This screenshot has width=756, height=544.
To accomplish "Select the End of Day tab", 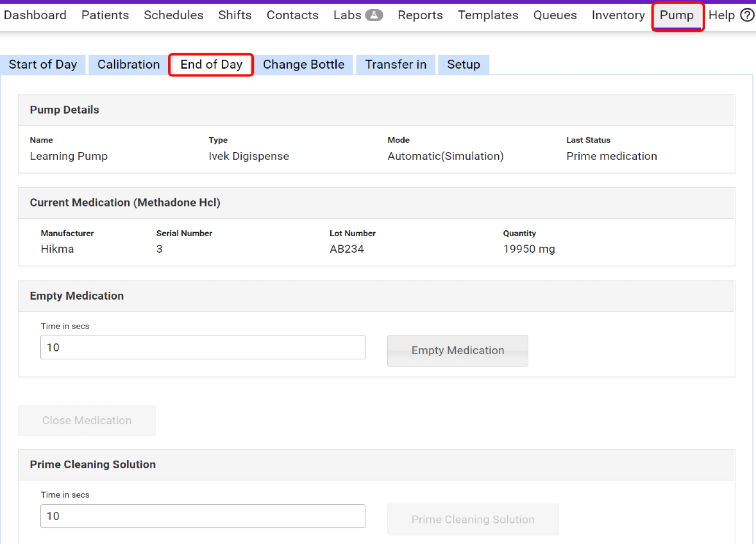I will pyautogui.click(x=211, y=64).
